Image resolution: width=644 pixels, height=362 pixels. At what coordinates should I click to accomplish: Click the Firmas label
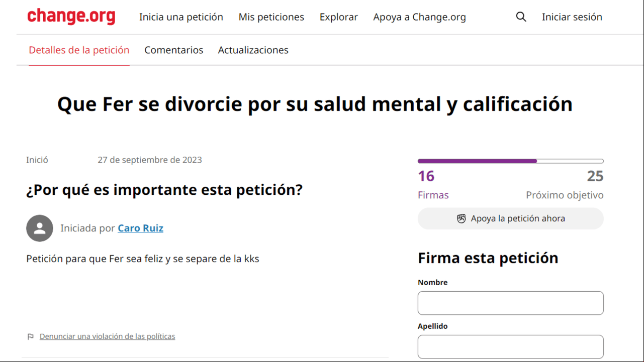pos(433,195)
